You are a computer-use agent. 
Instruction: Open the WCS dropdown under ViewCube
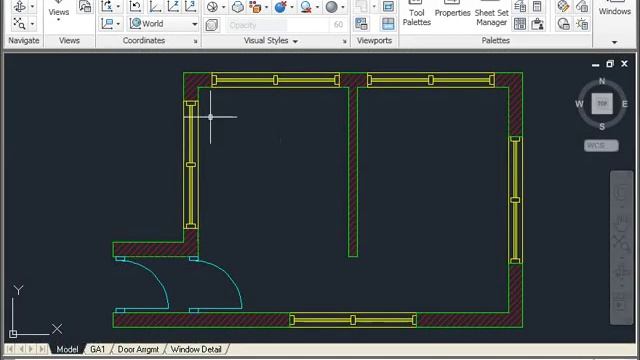pyautogui.click(x=601, y=145)
